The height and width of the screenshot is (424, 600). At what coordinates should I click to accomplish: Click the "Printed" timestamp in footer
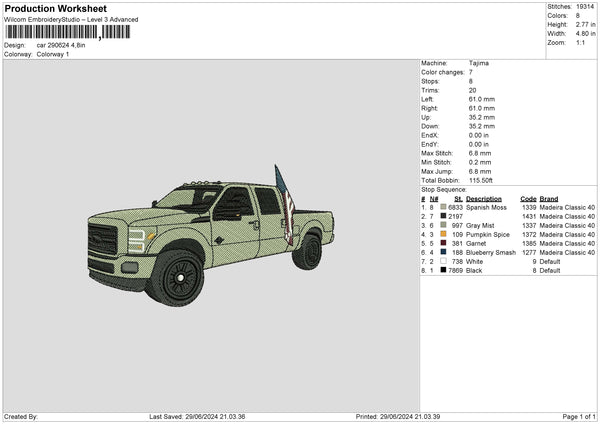click(x=398, y=416)
